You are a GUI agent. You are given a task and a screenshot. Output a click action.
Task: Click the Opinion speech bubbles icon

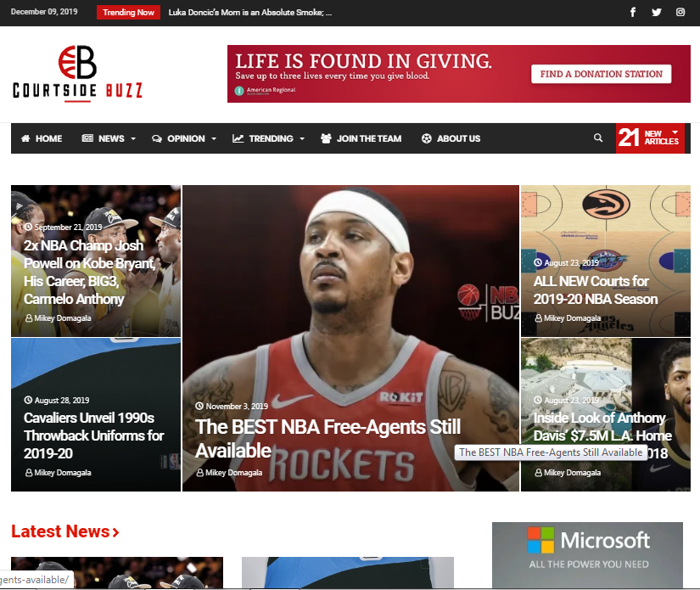pos(157,138)
